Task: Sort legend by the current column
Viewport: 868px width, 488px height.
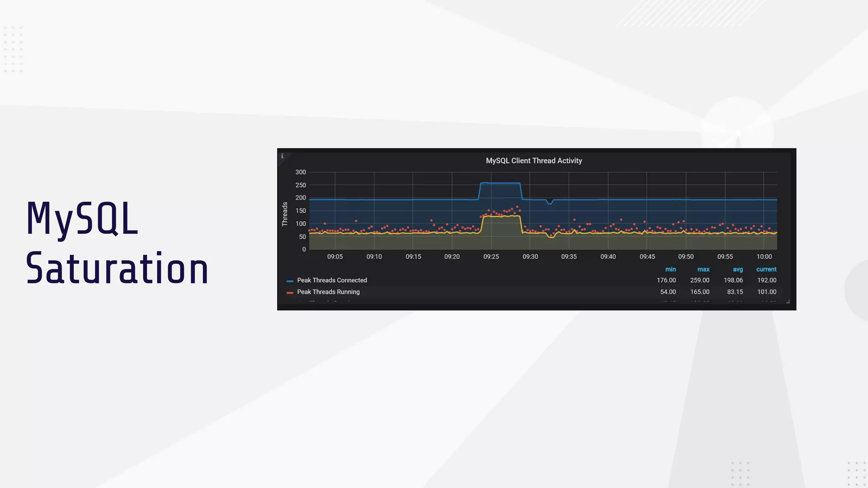Action: point(766,269)
